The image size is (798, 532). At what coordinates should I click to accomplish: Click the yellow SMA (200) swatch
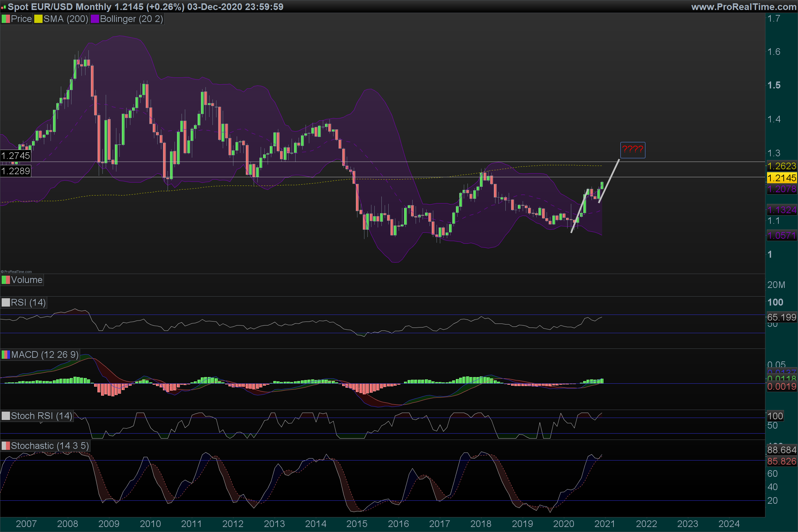point(38,19)
